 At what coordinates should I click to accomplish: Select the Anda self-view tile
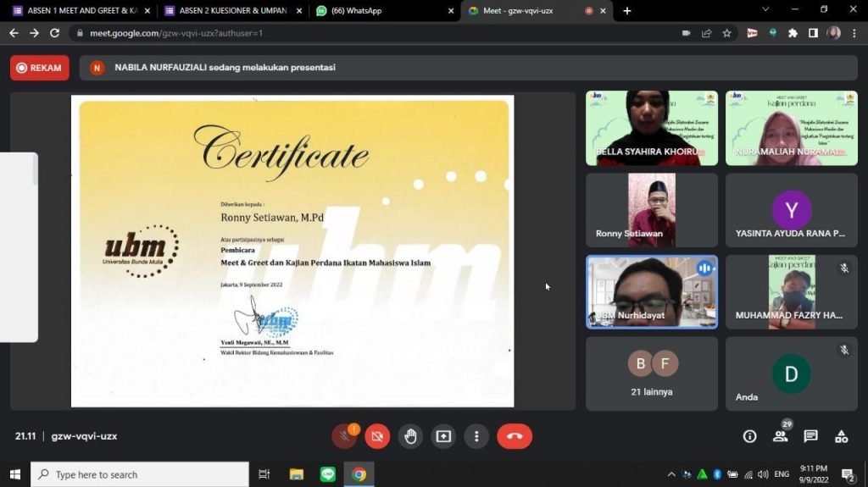[792, 374]
